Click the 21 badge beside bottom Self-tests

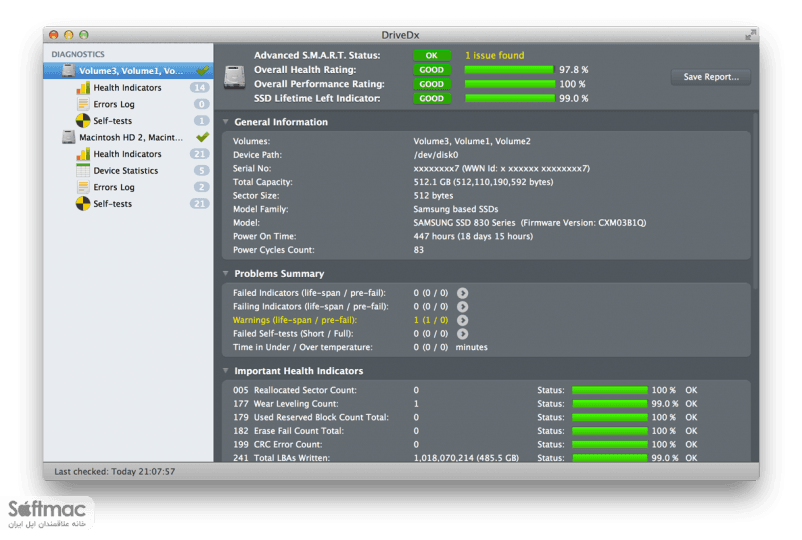point(199,204)
